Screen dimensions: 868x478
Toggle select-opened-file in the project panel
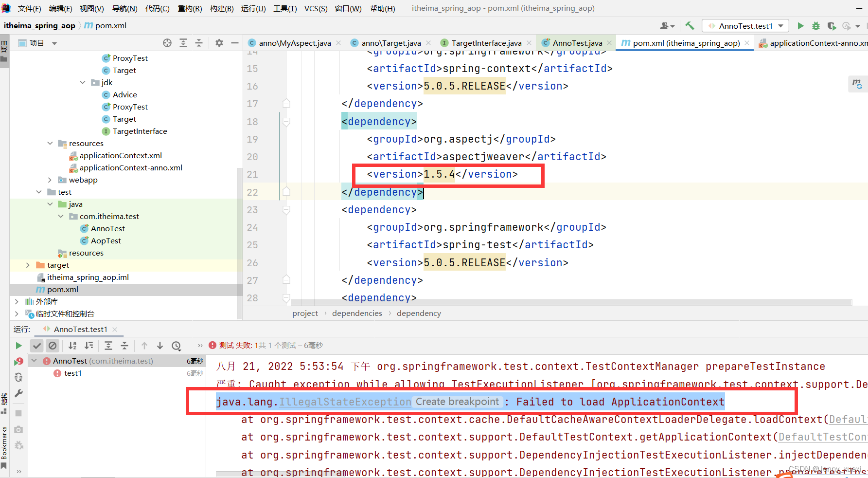pyautogui.click(x=167, y=43)
